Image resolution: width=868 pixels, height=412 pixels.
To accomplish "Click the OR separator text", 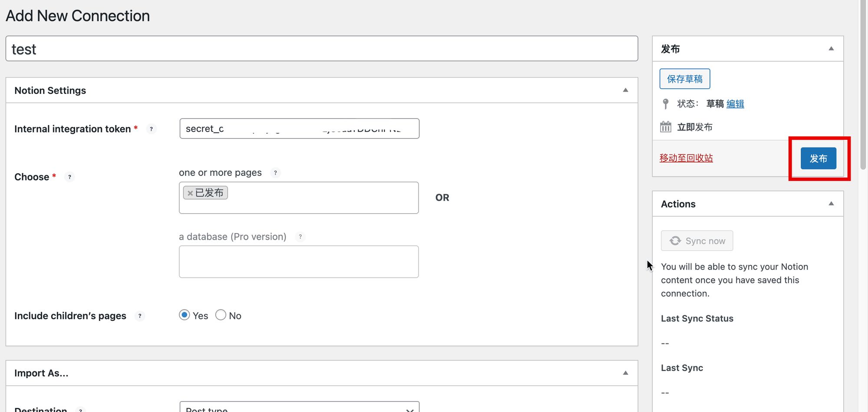I will pyautogui.click(x=442, y=198).
